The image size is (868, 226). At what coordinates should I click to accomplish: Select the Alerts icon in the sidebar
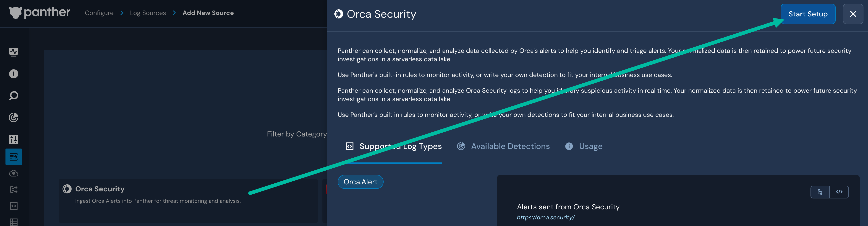pyautogui.click(x=13, y=74)
